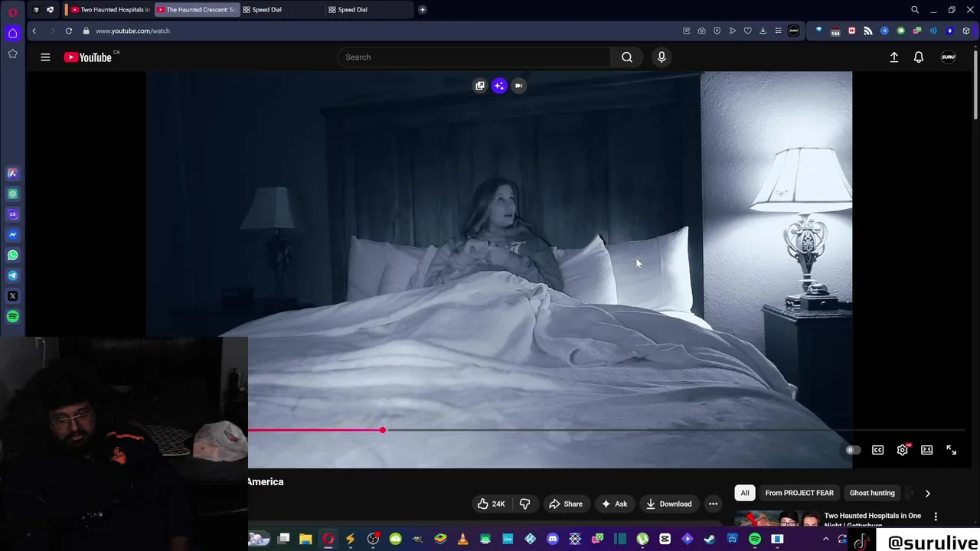Click the Share button
The width and height of the screenshot is (980, 551).
pos(566,504)
